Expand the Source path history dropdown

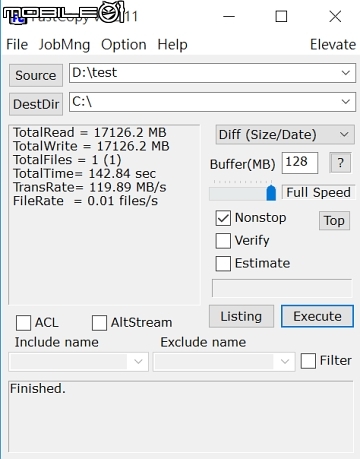pyautogui.click(x=346, y=73)
